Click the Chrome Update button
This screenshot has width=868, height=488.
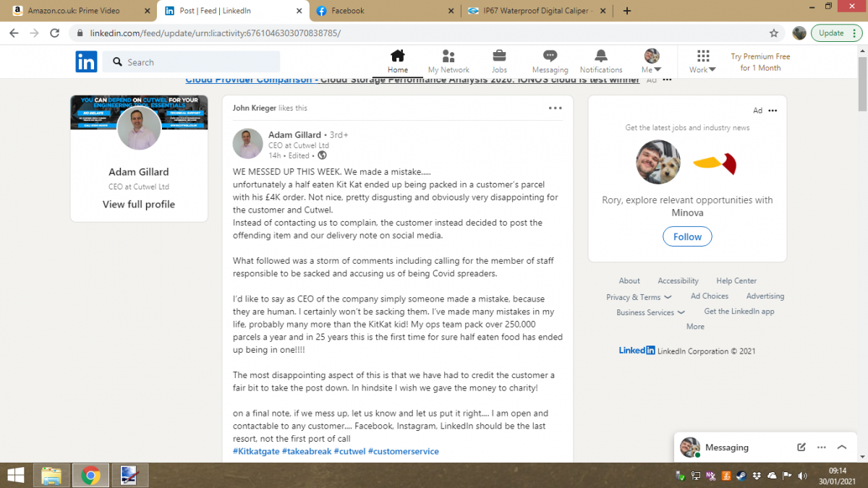click(831, 33)
